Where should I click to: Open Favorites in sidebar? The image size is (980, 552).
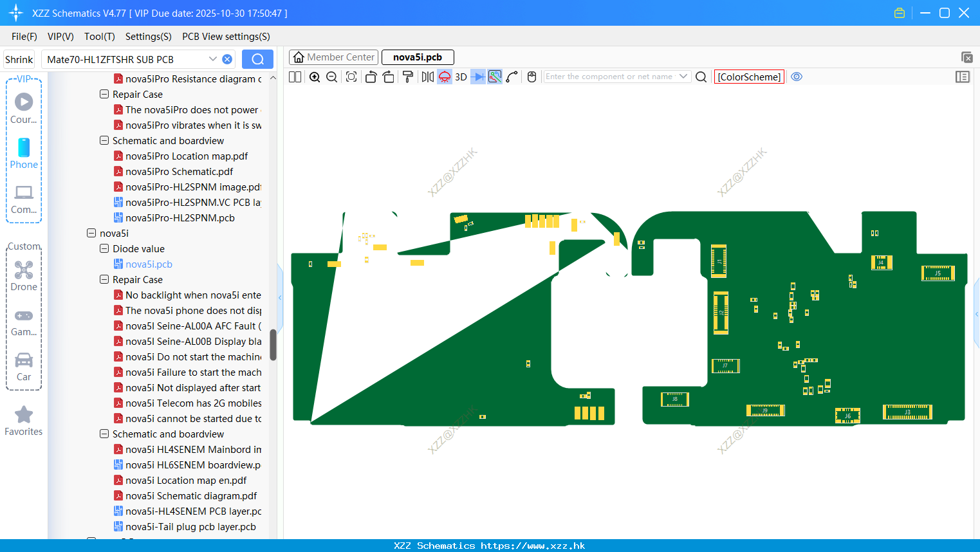(x=24, y=421)
